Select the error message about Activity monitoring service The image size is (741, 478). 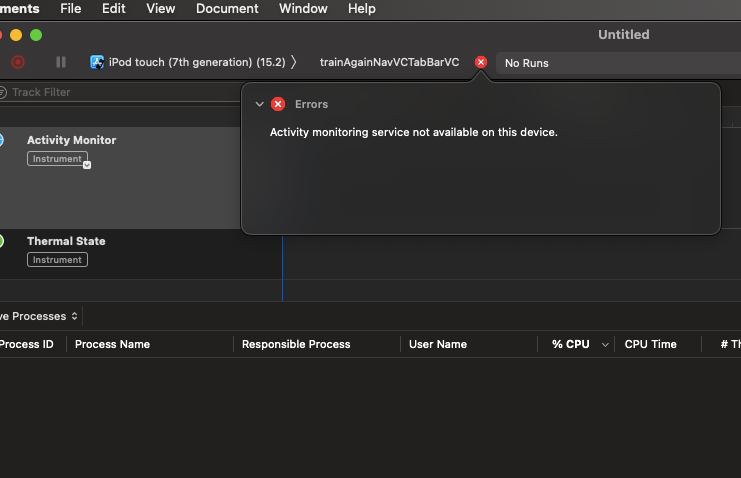(x=414, y=132)
